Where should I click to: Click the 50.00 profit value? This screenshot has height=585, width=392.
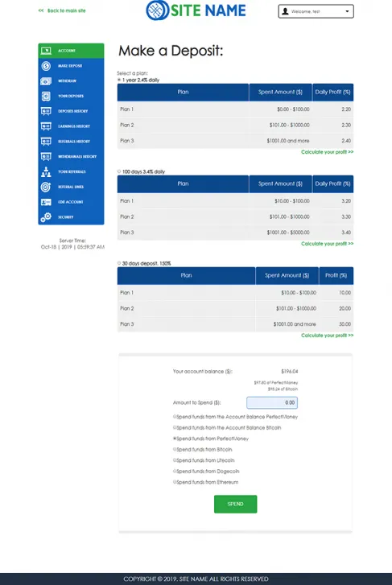tap(345, 323)
